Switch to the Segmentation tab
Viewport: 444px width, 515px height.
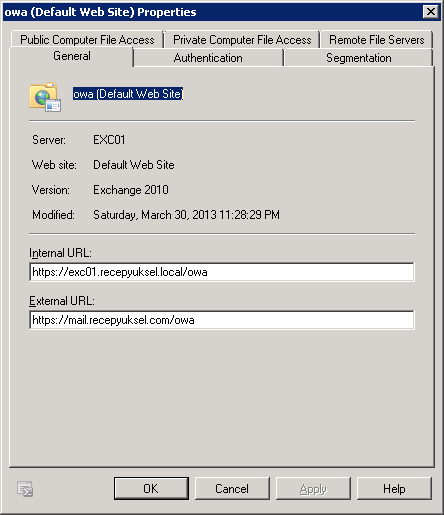359,58
